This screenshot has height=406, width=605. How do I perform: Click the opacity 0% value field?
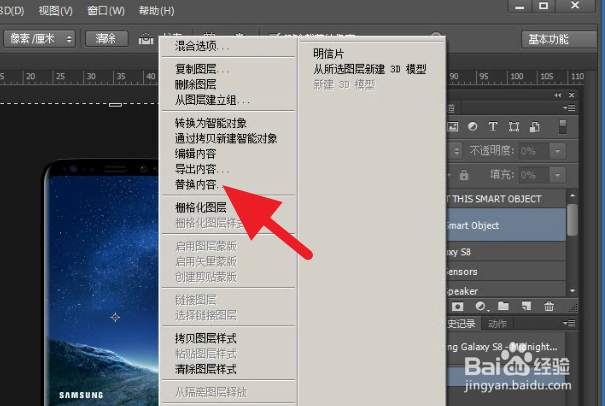tap(534, 151)
